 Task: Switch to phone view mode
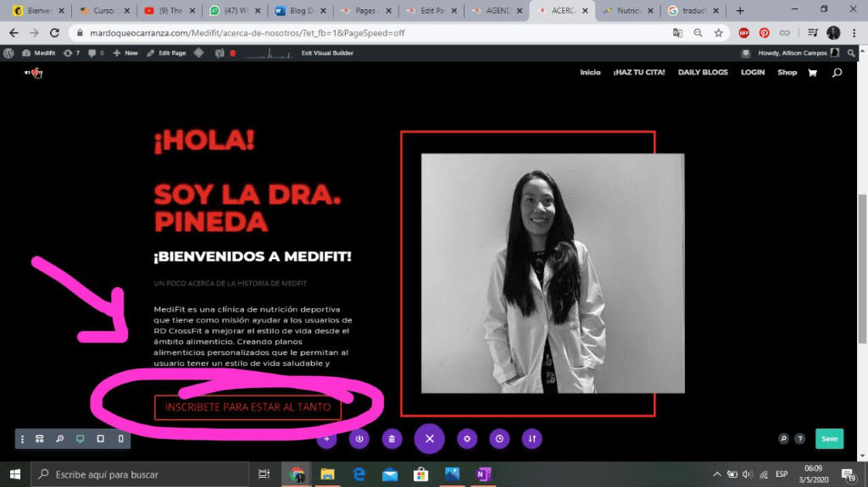[120, 439]
